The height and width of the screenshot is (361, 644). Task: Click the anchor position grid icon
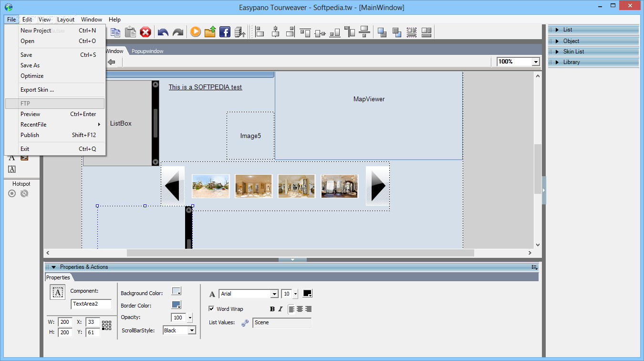pos(107,326)
